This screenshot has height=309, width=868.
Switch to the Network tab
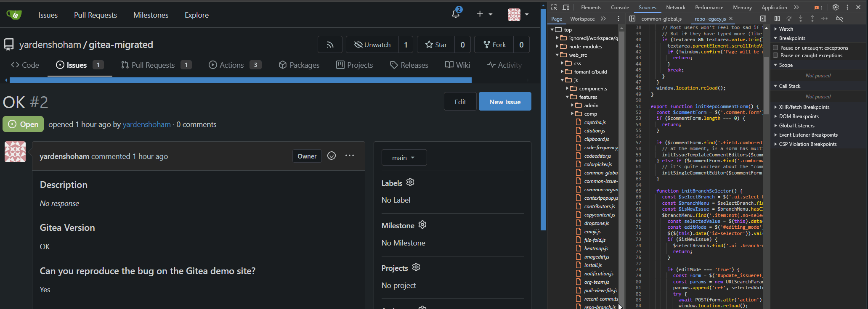pyautogui.click(x=675, y=7)
